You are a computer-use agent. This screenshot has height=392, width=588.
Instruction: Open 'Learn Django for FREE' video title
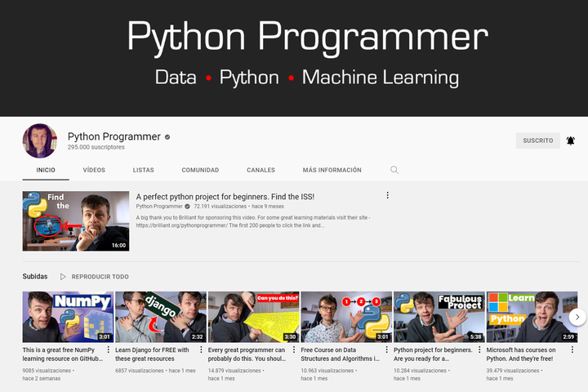coord(152,354)
